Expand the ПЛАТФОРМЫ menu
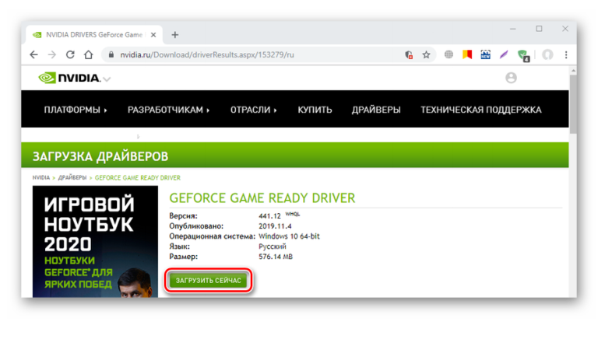 (x=76, y=110)
